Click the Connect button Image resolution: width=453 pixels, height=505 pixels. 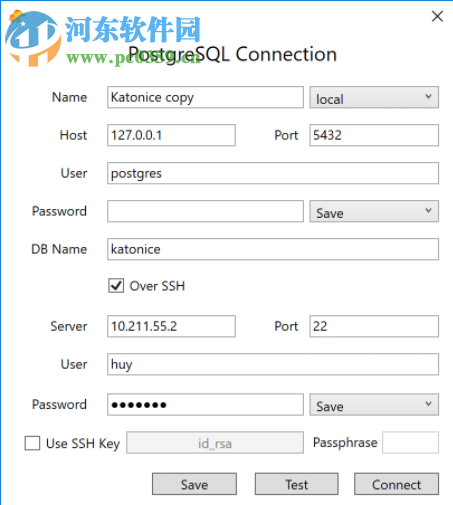pyautogui.click(x=396, y=484)
